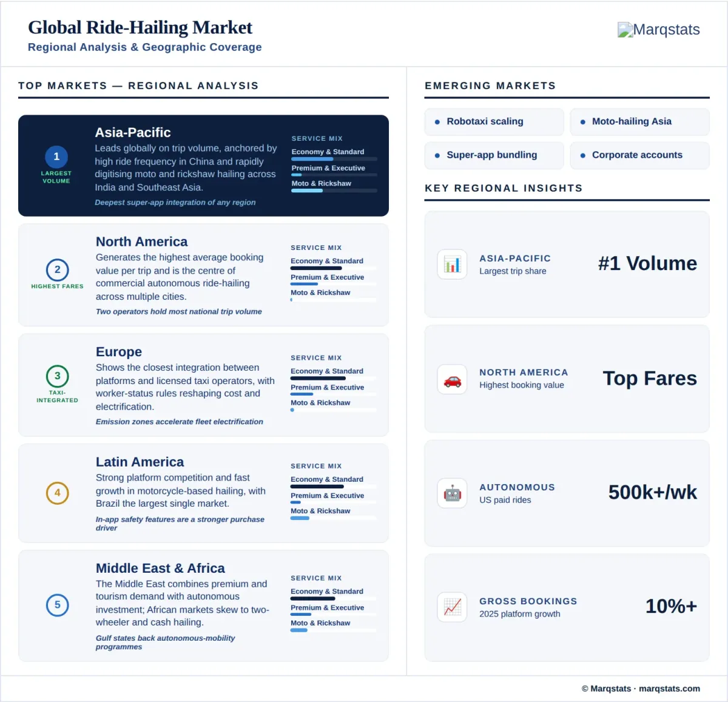The height and width of the screenshot is (702, 728).
Task: Click the '500k+/wk' value
Action: coord(653,492)
